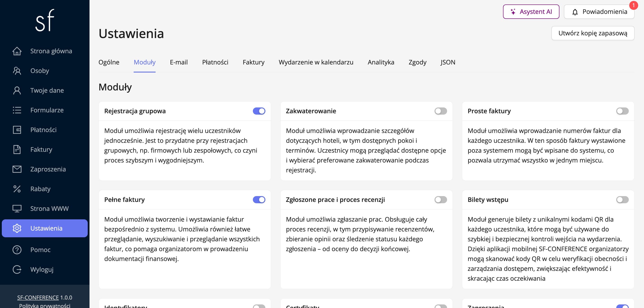Click the percent icon beside Rabaty
This screenshot has width=644, height=308.
point(17,189)
